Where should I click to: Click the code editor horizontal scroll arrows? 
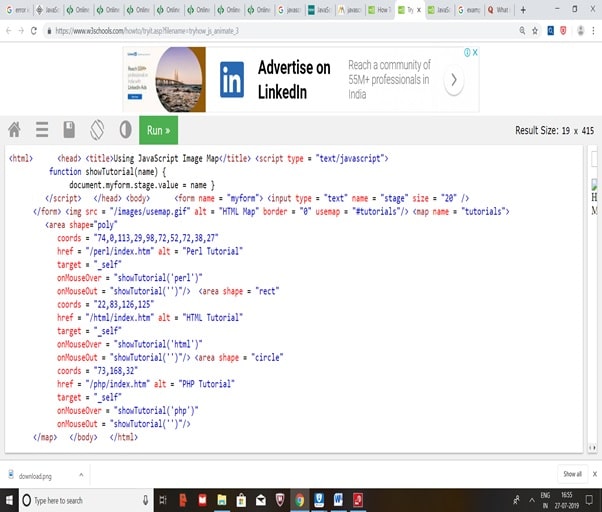[592, 448]
